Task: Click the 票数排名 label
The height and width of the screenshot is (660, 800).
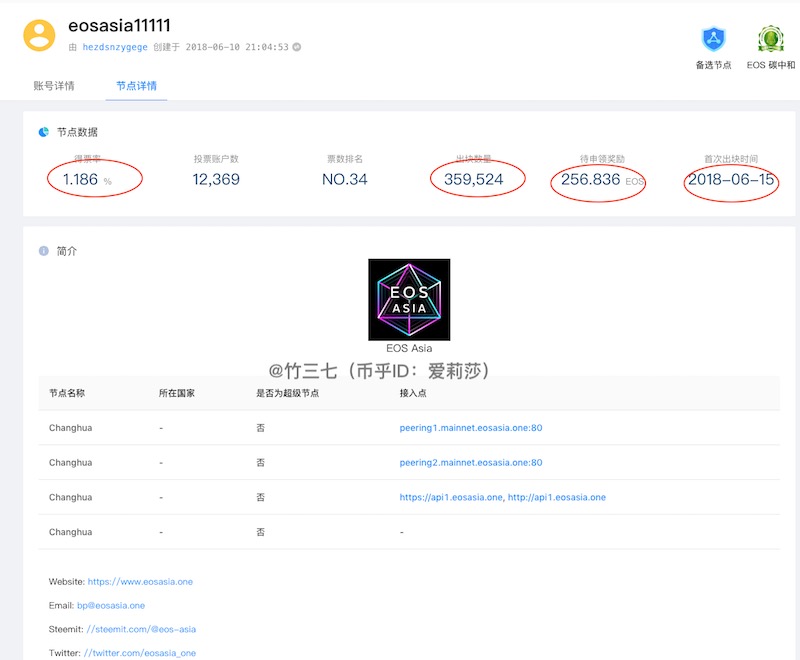Action: click(x=344, y=159)
